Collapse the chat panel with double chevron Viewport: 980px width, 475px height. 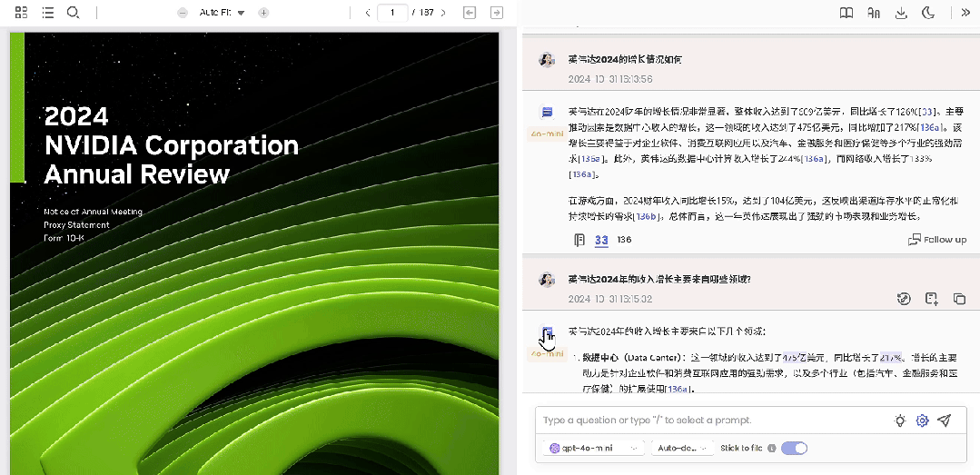[x=965, y=13]
